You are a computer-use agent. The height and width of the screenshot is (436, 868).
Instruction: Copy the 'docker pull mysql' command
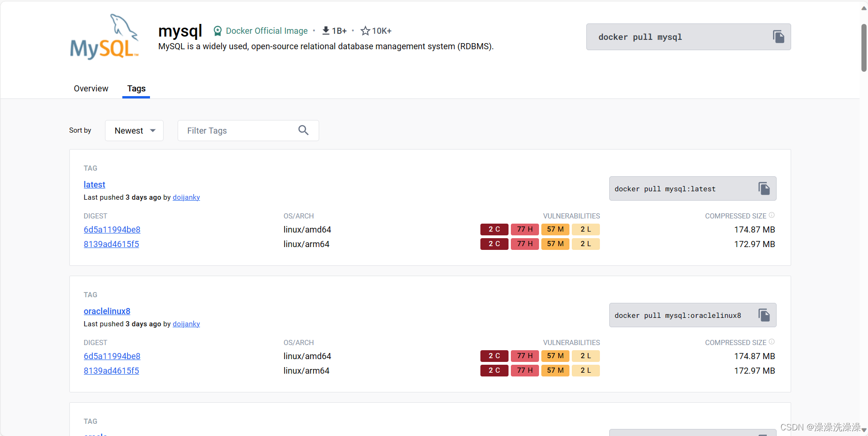click(x=778, y=37)
